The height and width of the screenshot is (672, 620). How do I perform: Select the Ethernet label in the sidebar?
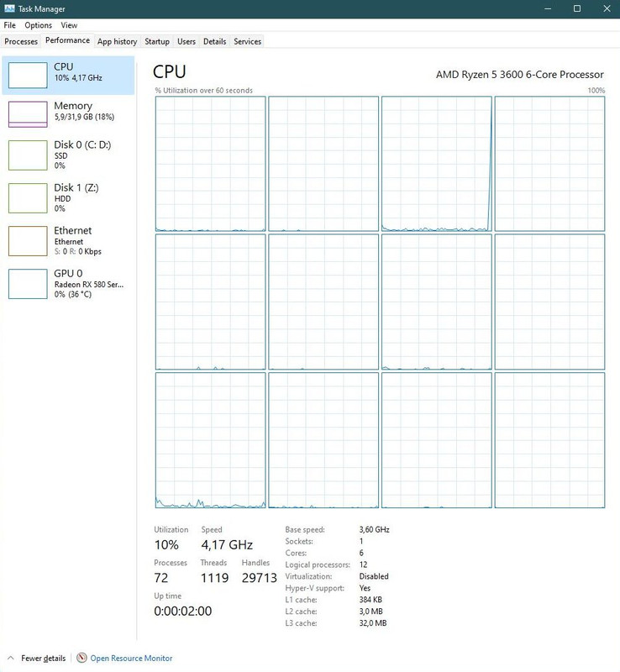(73, 230)
